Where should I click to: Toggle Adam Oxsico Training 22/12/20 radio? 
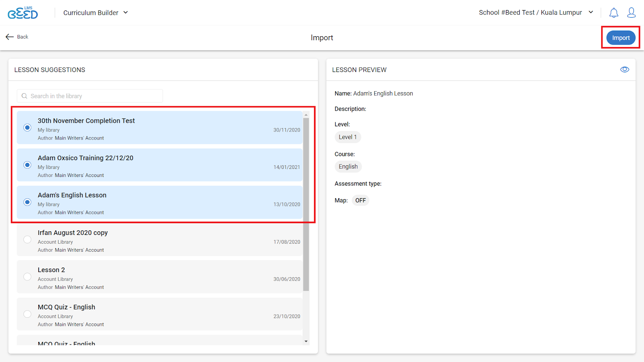pyautogui.click(x=27, y=165)
